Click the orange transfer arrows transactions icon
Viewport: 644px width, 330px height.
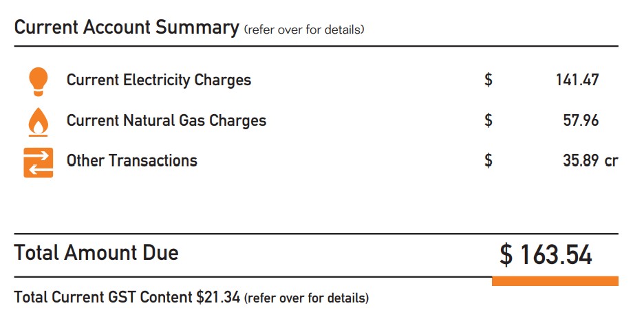(39, 162)
